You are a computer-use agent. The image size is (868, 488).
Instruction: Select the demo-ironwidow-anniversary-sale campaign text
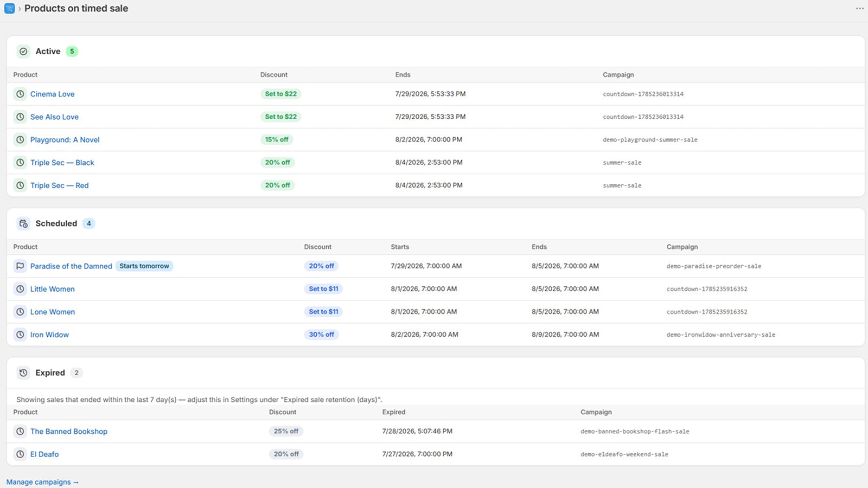721,335
